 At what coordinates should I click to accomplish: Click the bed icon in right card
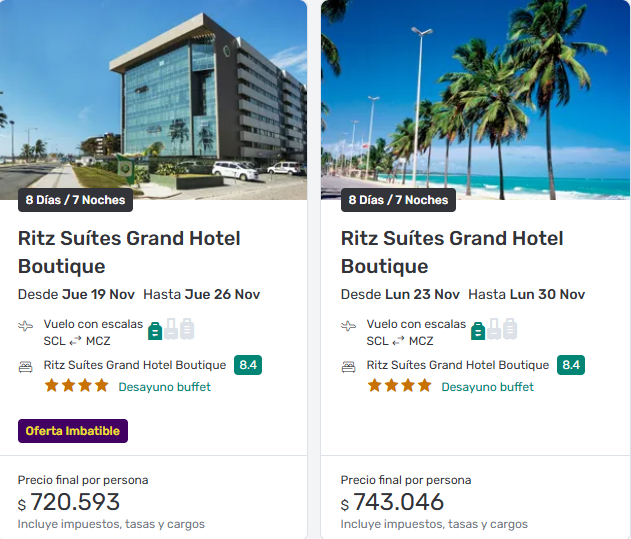point(349,366)
